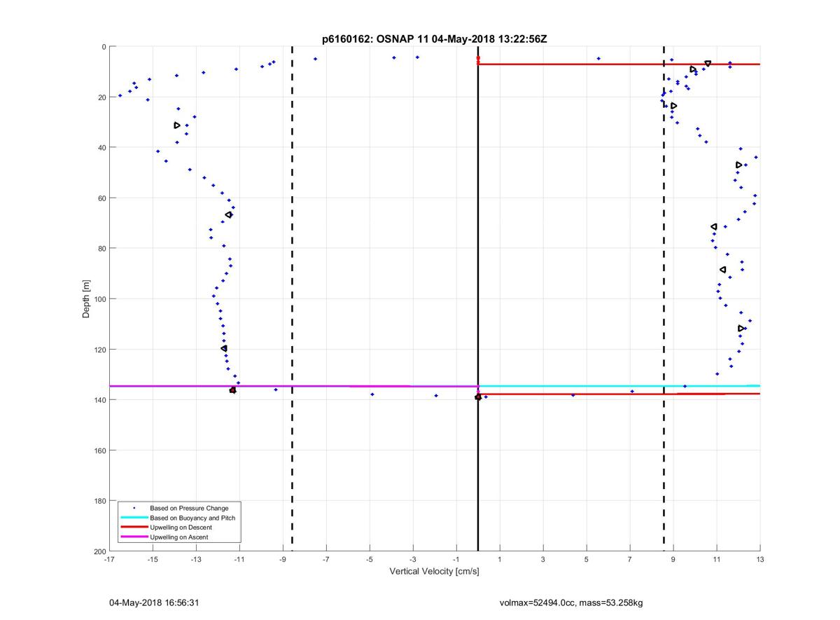Click depth axis tick label 180

pos(99,501)
